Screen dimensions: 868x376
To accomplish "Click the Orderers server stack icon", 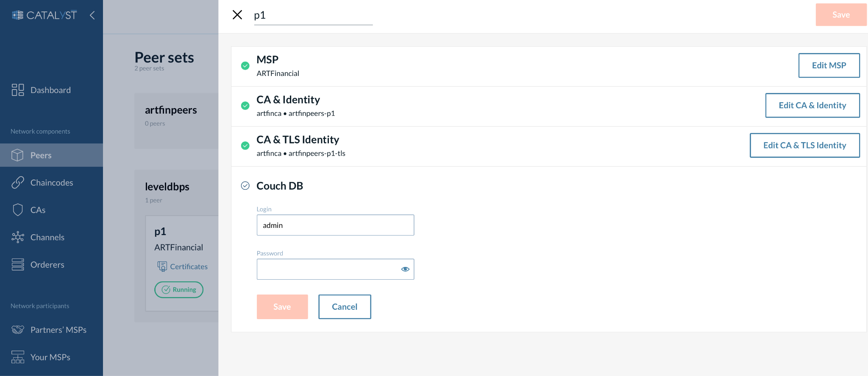I will click(18, 264).
